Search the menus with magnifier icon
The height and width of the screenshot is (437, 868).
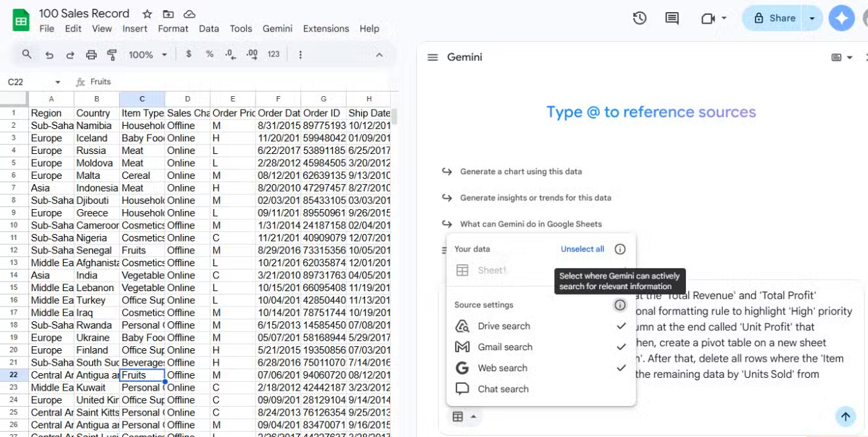27,54
